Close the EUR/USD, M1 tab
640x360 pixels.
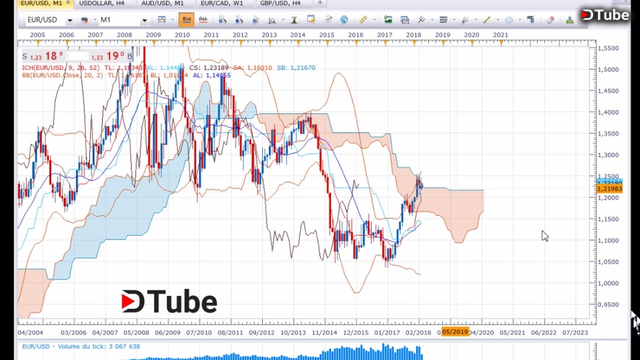(x=68, y=3)
